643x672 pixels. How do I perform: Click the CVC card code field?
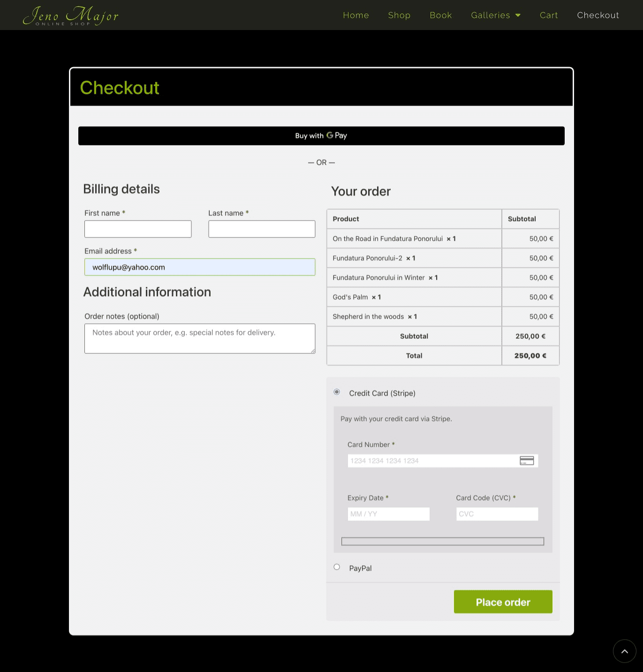[497, 514]
